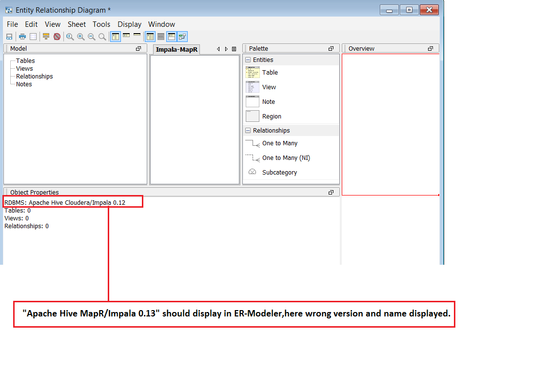Select Views node in Model tree
548x392 pixels.
coord(24,69)
